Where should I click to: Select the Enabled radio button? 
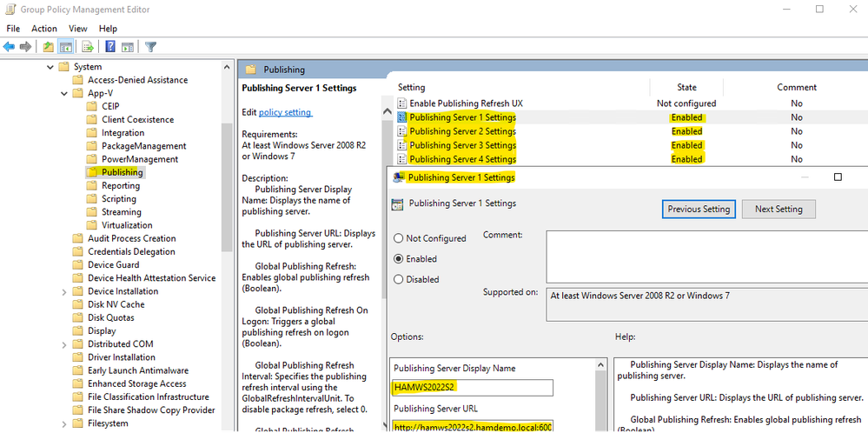point(398,258)
